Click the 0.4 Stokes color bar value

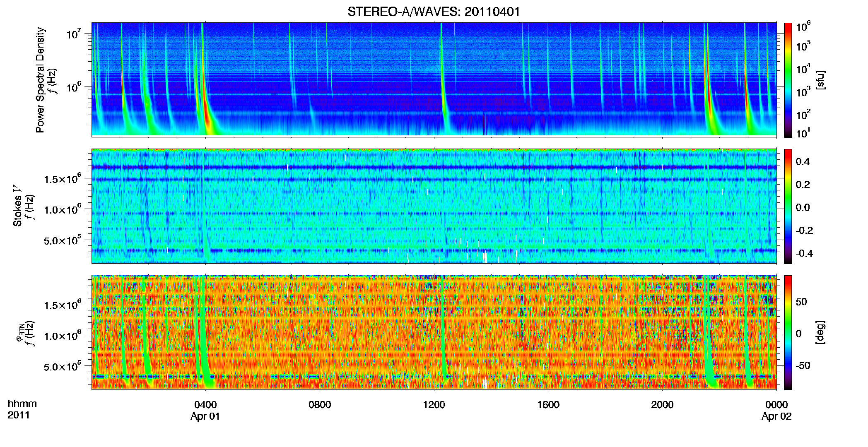click(x=803, y=161)
